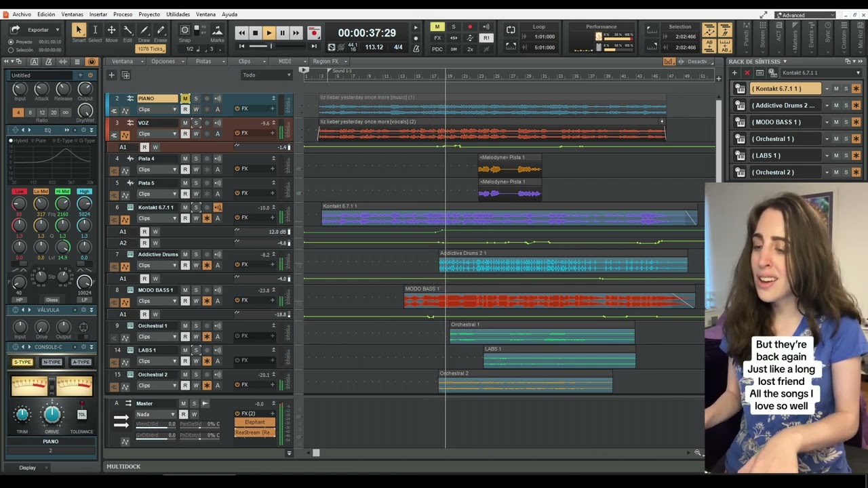Stop playback with the Stop button
This screenshot has height=488, width=868.
(x=255, y=33)
